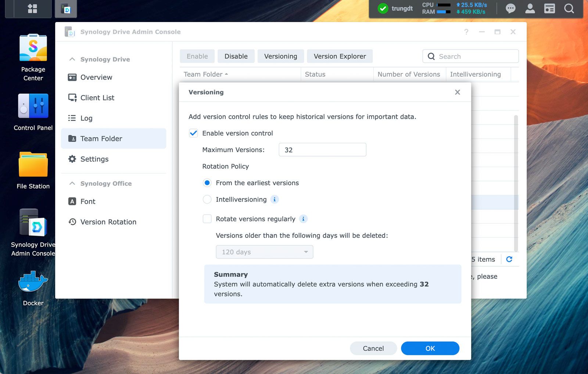Open Font in the sidebar
The height and width of the screenshot is (374, 588).
coord(114,201)
